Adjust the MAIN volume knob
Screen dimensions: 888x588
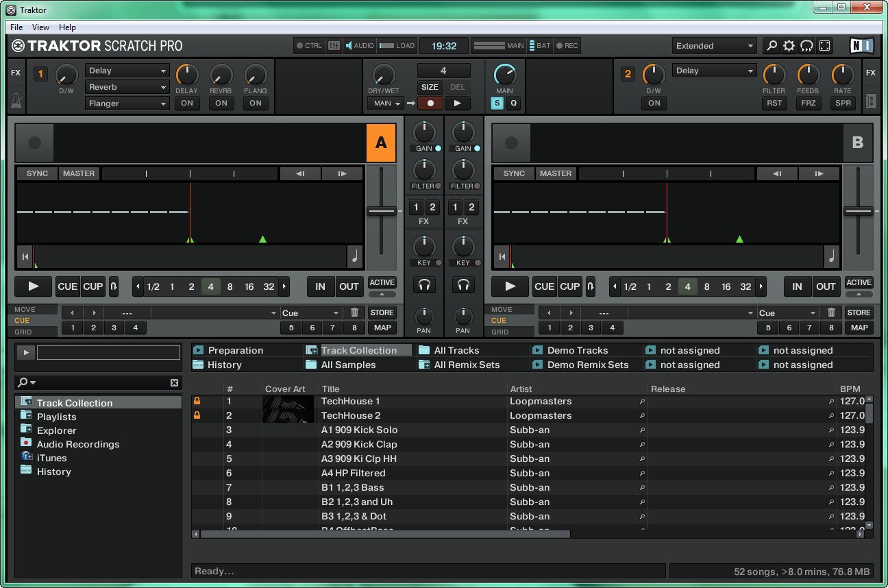[x=505, y=74]
